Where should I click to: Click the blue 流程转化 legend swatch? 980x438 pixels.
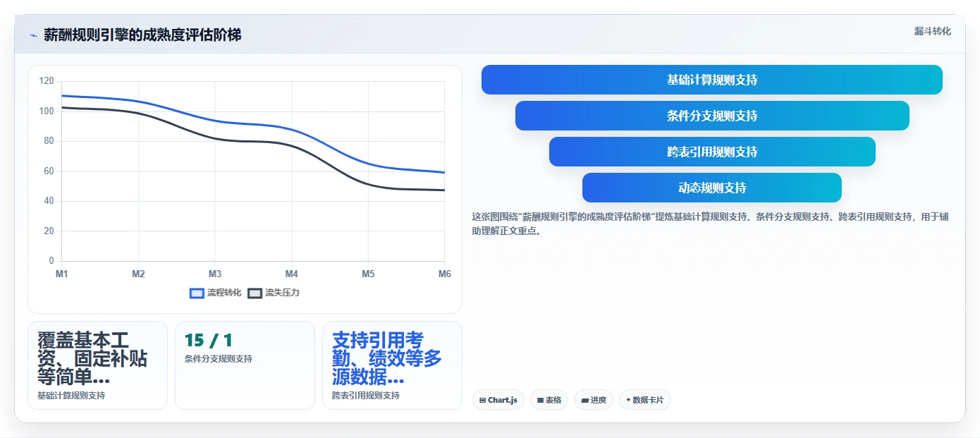[197, 293]
